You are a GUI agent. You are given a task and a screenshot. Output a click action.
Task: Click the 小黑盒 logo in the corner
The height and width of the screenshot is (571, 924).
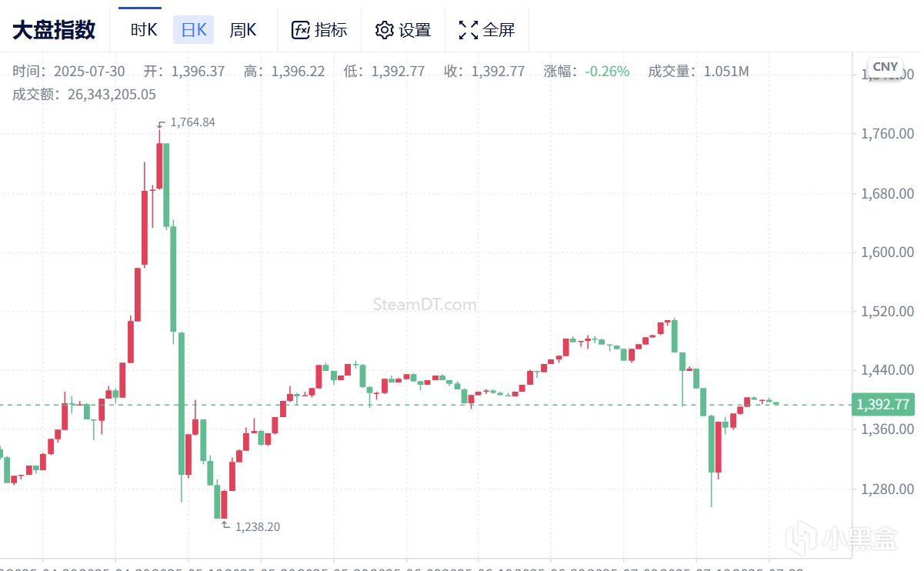click(x=851, y=539)
